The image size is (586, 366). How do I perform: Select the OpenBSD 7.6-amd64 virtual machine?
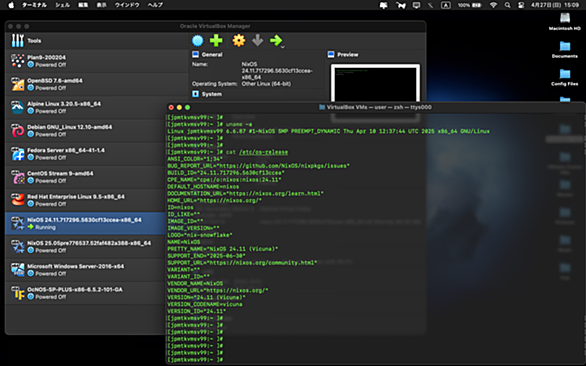click(x=97, y=84)
